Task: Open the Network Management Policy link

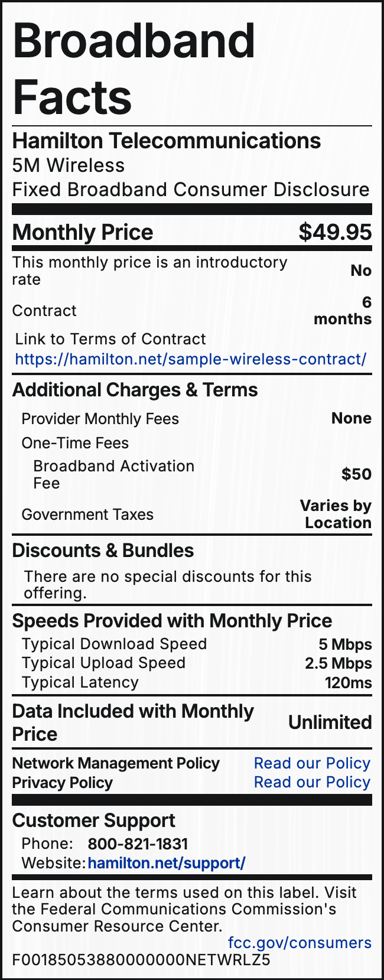Action: tap(312, 763)
